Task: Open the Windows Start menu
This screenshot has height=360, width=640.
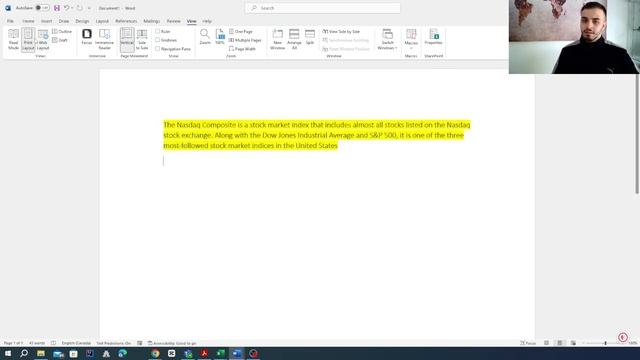Action: pyautogui.click(x=8, y=353)
